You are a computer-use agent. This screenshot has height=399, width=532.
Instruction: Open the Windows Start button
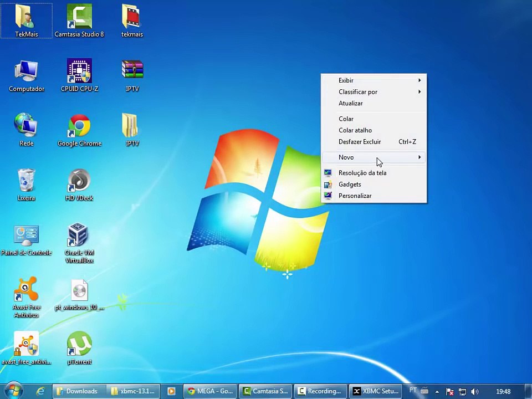click(x=13, y=391)
